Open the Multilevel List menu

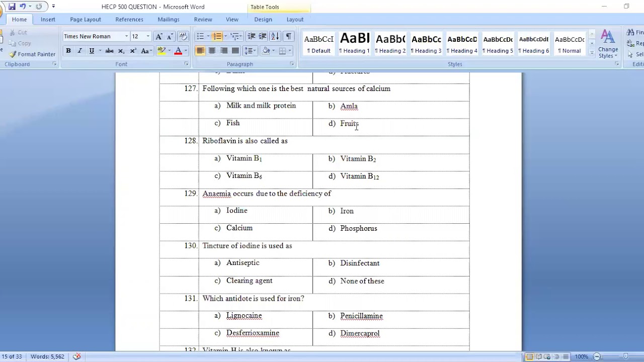tap(235, 36)
